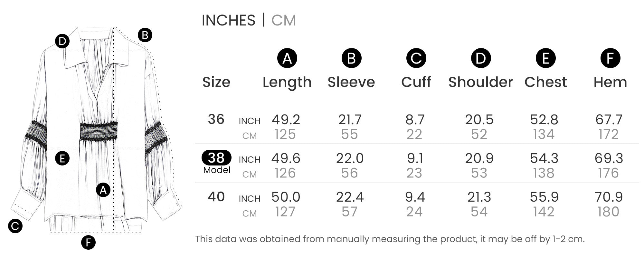644x260 pixels.
Task: Switch to the CM unit tab
Action: (283, 20)
